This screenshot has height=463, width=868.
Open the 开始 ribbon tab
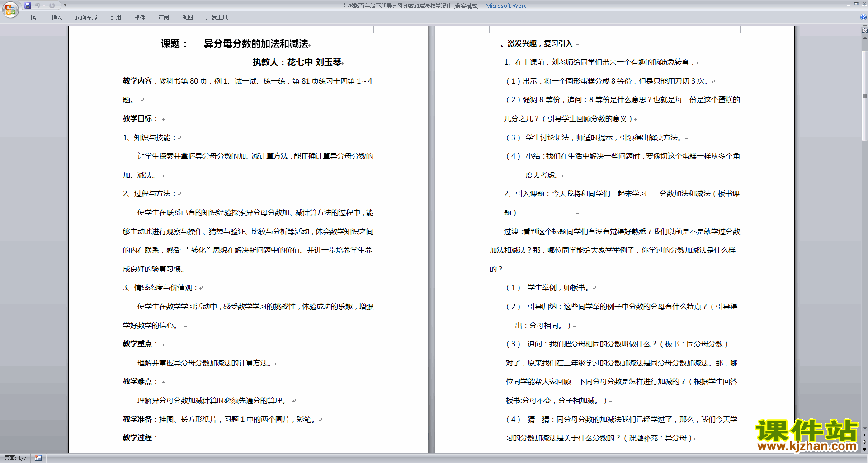(33, 18)
